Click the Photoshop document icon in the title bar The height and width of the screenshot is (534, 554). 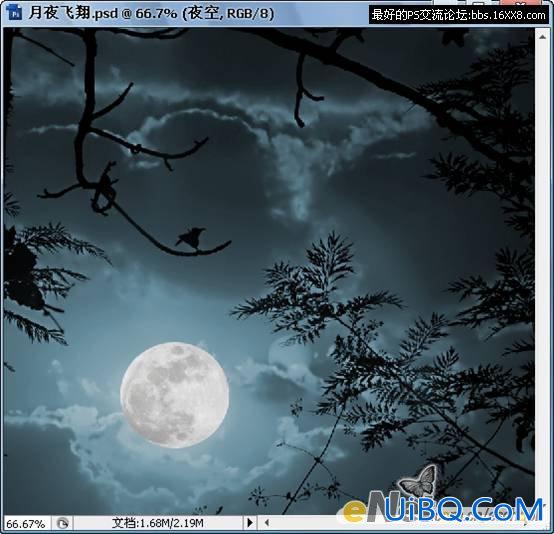tap(14, 13)
